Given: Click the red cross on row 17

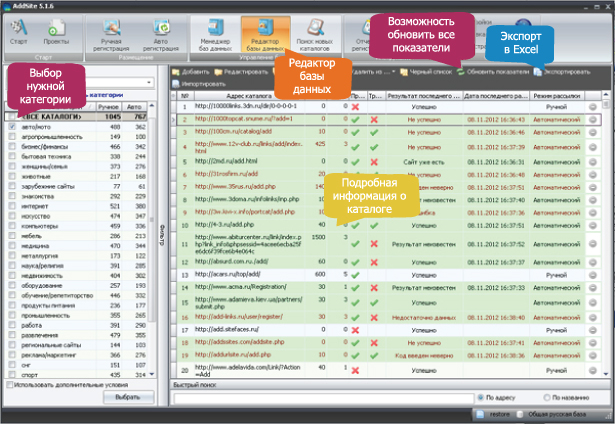Looking at the screenshot, I should click(355, 330).
